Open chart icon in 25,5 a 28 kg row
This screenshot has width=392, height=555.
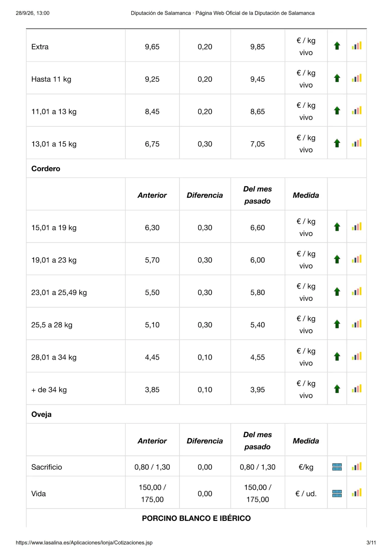coord(357,324)
